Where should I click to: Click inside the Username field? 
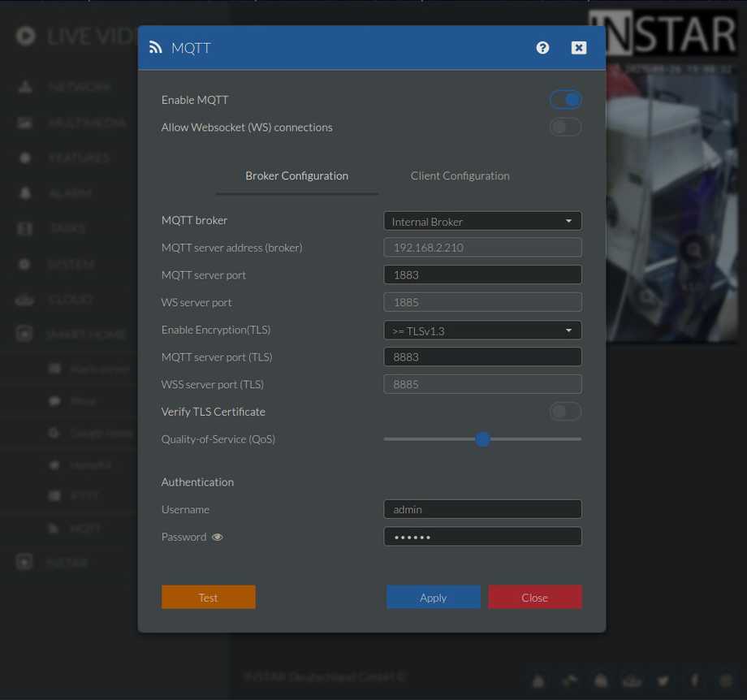point(482,509)
